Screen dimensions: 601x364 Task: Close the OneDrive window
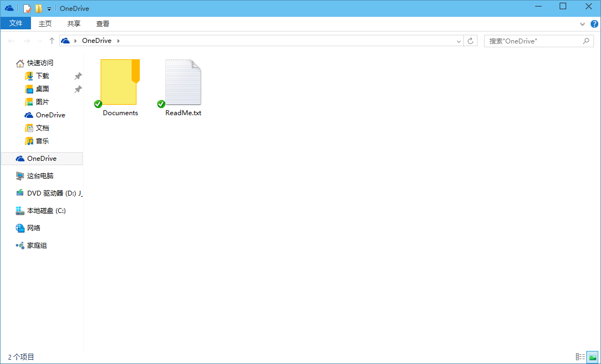(x=588, y=6)
